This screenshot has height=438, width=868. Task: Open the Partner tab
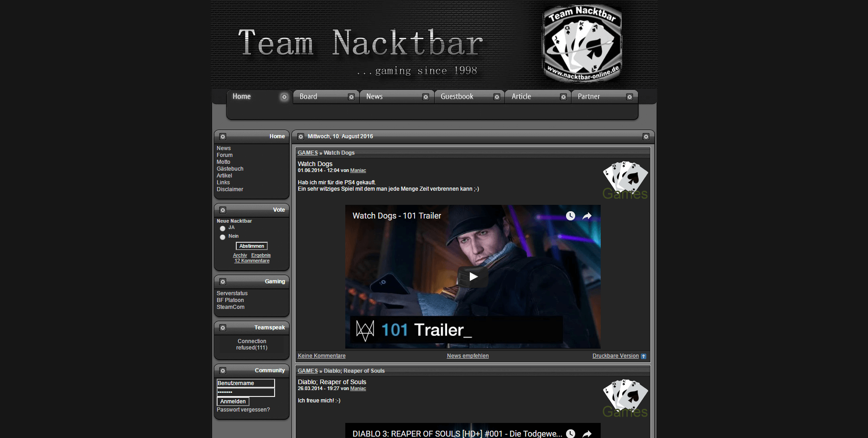tap(588, 96)
